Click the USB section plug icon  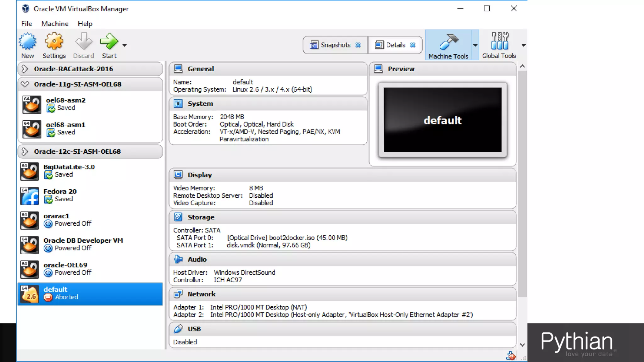178,329
